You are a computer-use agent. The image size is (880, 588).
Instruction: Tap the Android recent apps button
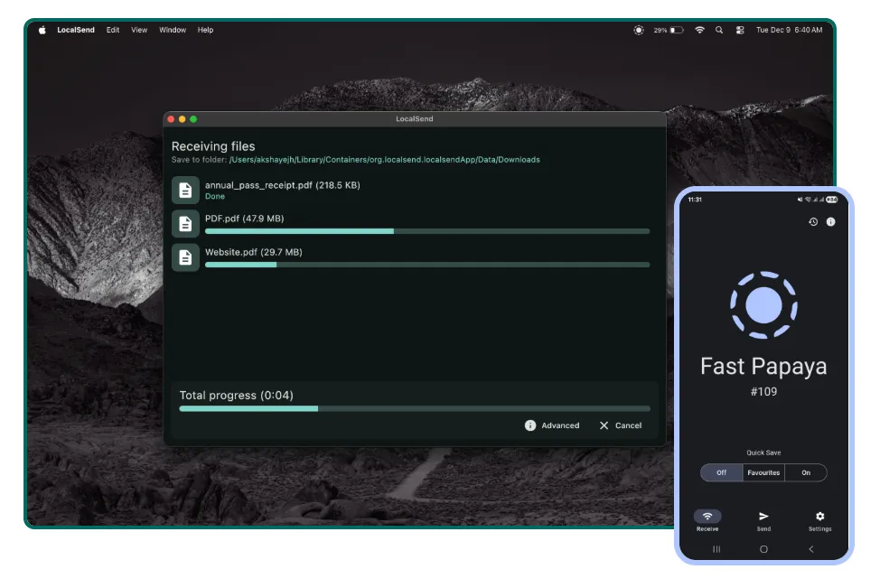click(x=716, y=550)
